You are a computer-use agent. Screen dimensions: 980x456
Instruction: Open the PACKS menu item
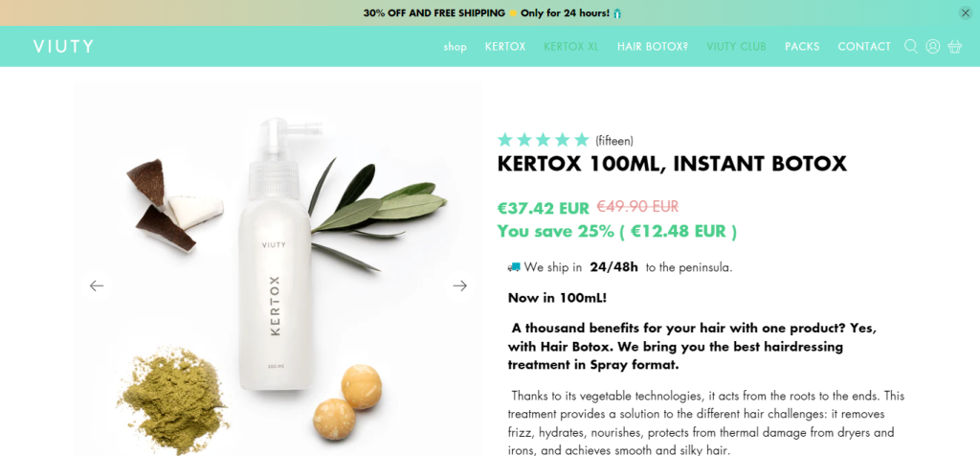802,46
